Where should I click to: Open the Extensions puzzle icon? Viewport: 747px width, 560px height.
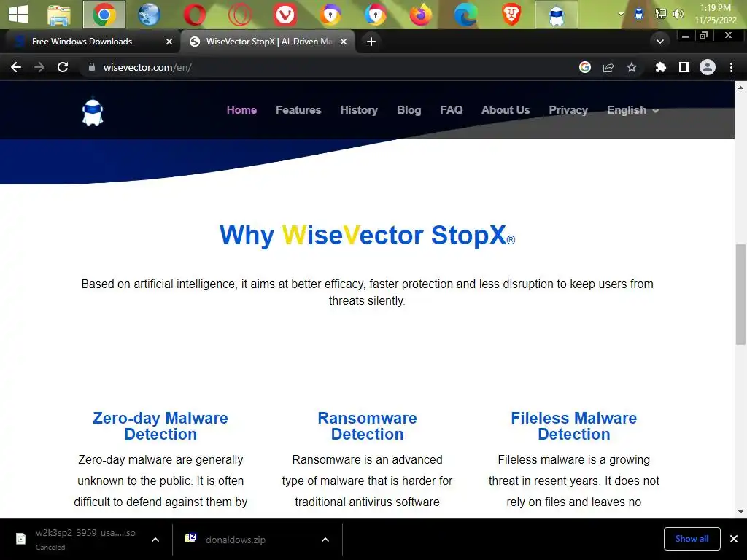660,67
